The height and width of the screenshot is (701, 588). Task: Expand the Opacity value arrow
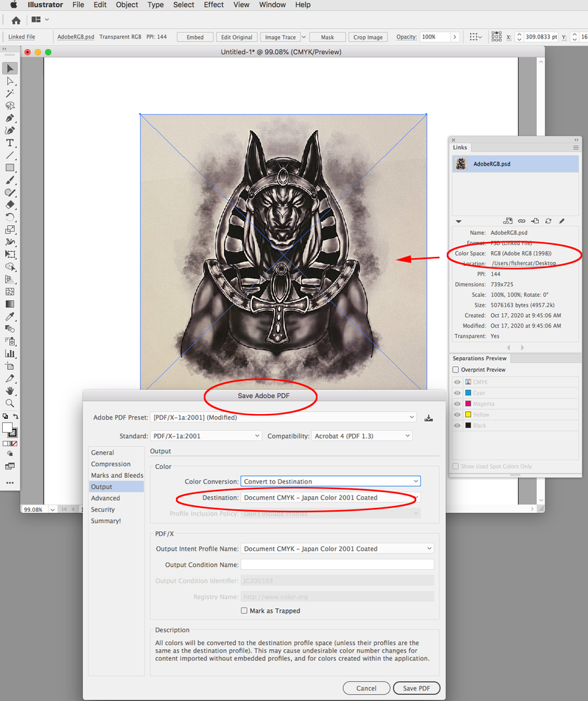[x=455, y=37]
